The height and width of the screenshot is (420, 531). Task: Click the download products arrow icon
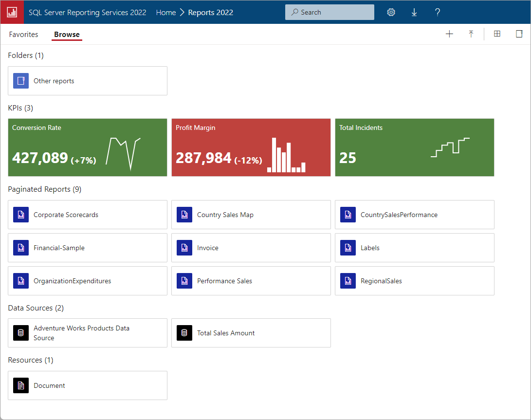tap(414, 12)
